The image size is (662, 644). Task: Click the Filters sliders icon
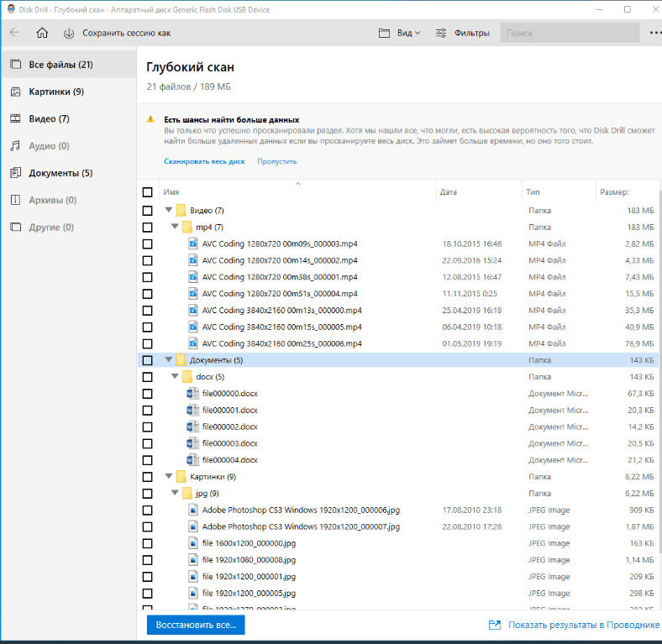click(441, 33)
